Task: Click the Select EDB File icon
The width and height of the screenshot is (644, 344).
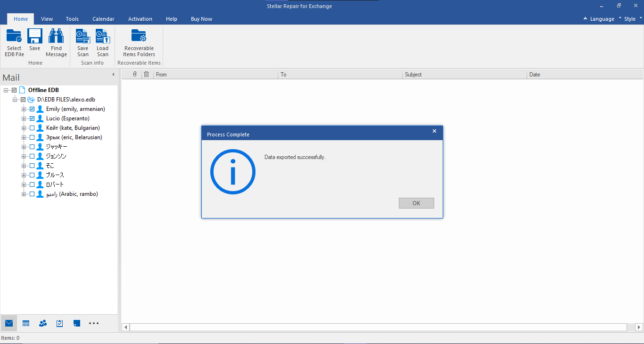Action: point(14,36)
